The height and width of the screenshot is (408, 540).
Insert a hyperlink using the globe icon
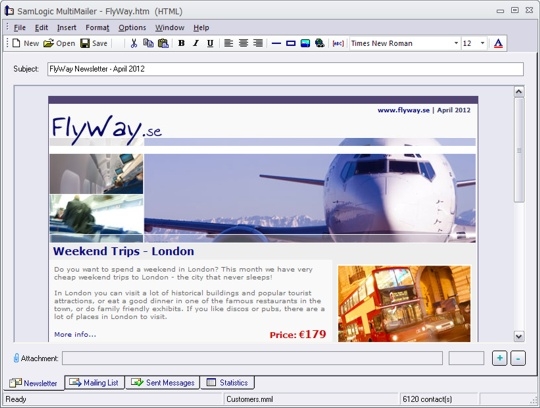pyautogui.click(x=320, y=43)
